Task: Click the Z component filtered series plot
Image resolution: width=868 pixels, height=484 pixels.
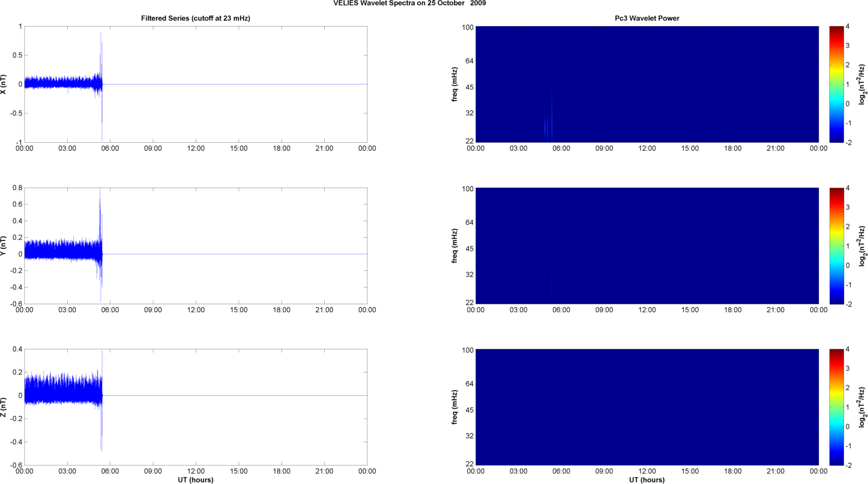Action: [x=196, y=407]
